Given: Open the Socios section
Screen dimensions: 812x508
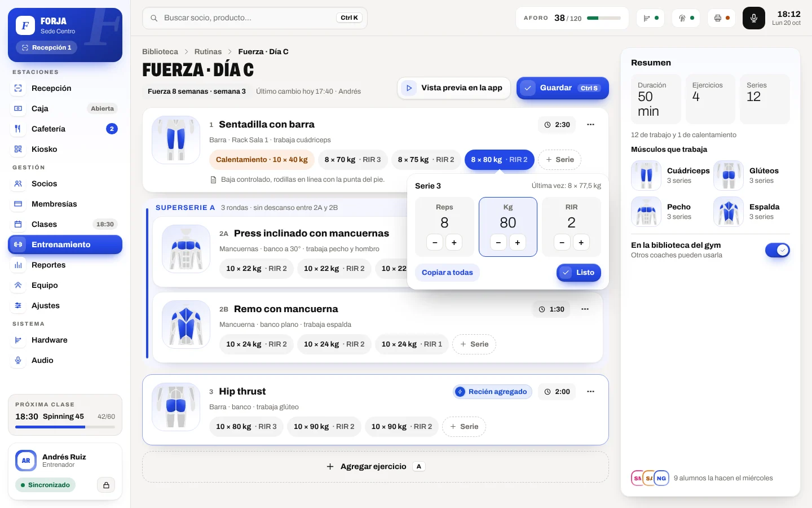Looking at the screenshot, I should tap(65, 183).
